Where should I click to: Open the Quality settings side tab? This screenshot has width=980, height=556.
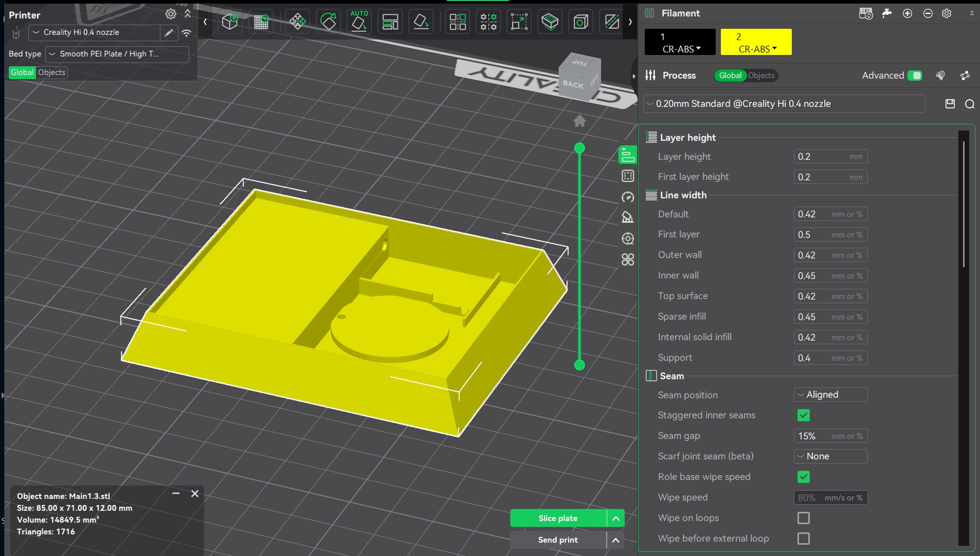(x=628, y=155)
